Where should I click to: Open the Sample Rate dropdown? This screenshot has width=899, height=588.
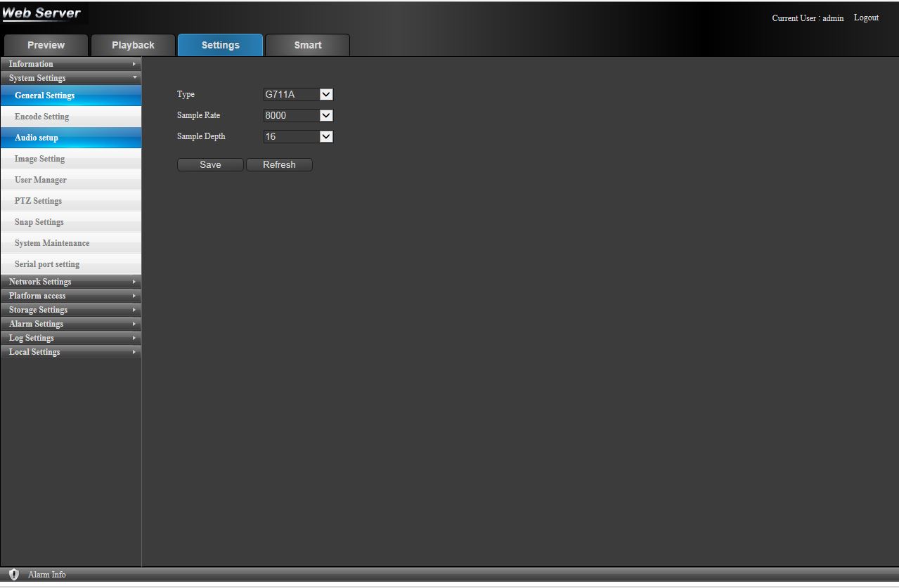[x=298, y=116]
